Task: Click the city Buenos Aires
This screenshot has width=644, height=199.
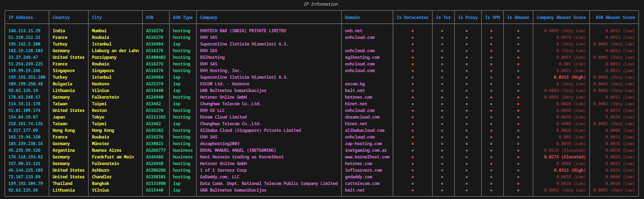Action: pyautogui.click(x=106, y=150)
